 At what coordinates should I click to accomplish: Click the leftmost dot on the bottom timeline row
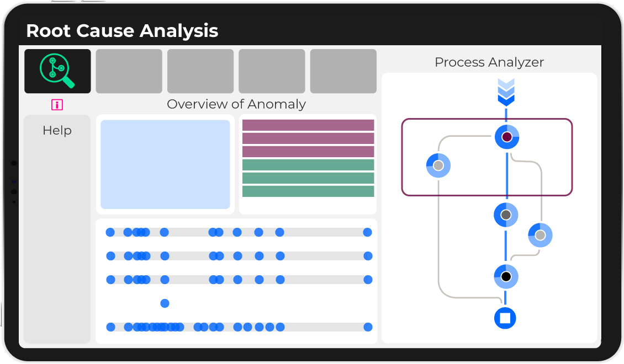tap(110, 327)
